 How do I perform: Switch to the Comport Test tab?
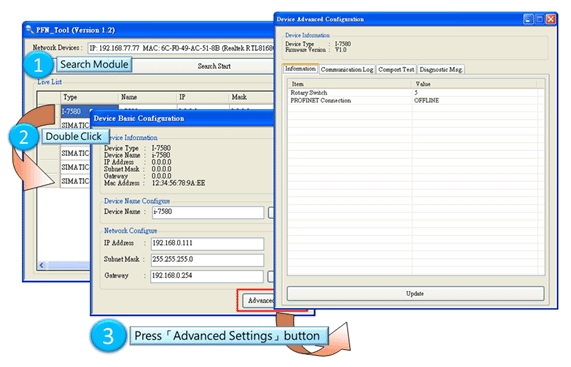point(396,70)
